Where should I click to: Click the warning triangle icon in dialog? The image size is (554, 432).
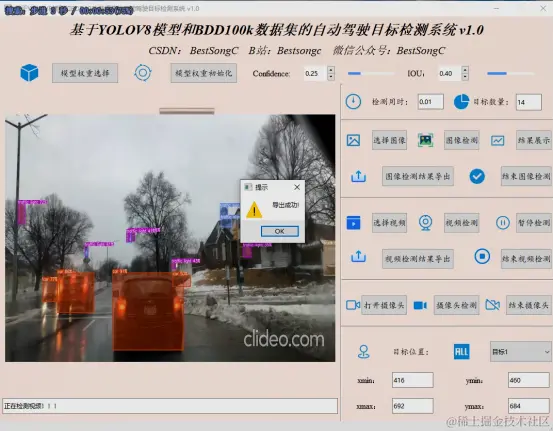click(x=254, y=210)
